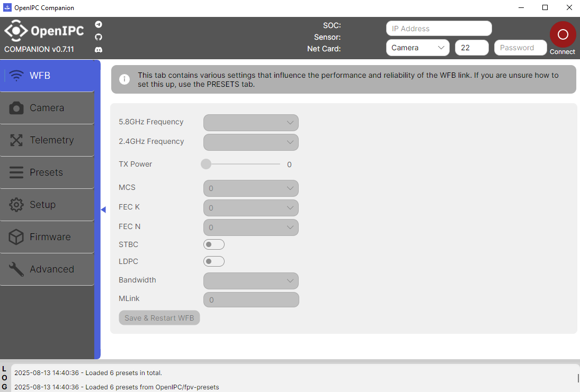Click the 'Sensor:' label

327,37
